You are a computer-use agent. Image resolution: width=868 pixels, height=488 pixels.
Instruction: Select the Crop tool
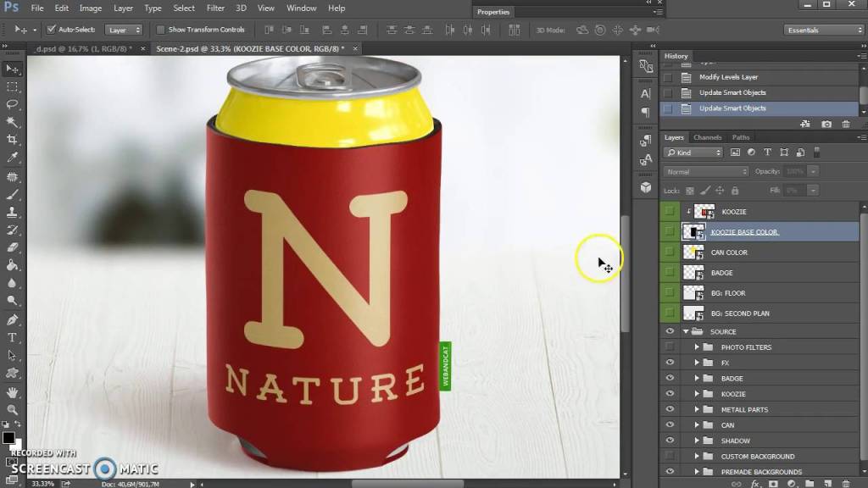click(x=13, y=140)
